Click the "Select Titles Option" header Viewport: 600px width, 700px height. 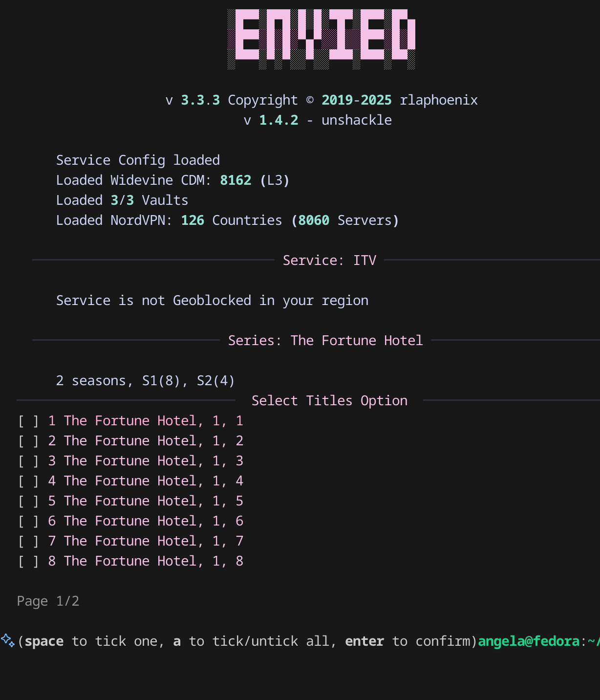pos(329,401)
